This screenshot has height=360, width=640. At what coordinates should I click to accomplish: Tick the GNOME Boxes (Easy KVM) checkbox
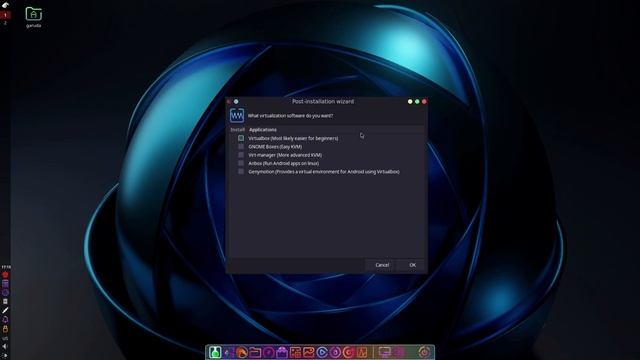coord(241,147)
